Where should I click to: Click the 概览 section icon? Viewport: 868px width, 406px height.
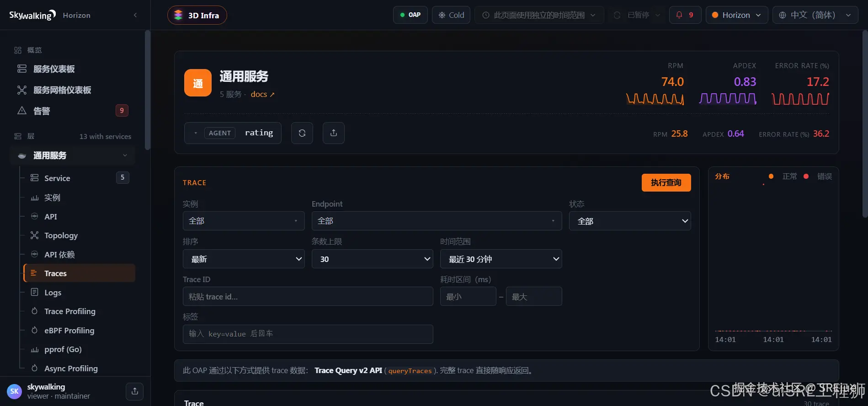pyautogui.click(x=18, y=50)
